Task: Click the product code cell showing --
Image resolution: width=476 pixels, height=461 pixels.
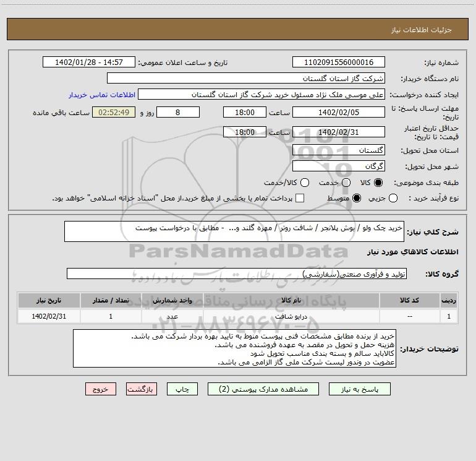Action: coord(409,316)
